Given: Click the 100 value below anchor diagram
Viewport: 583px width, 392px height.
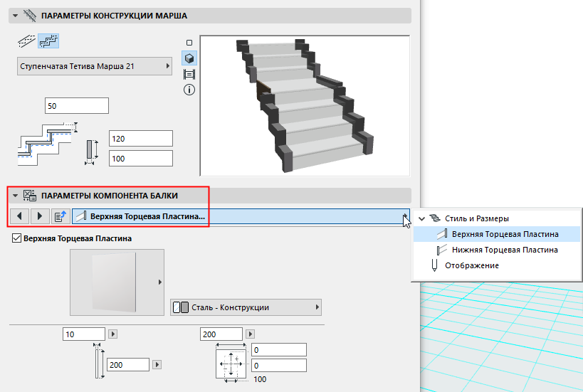Looking at the screenshot, I should coord(260,379).
